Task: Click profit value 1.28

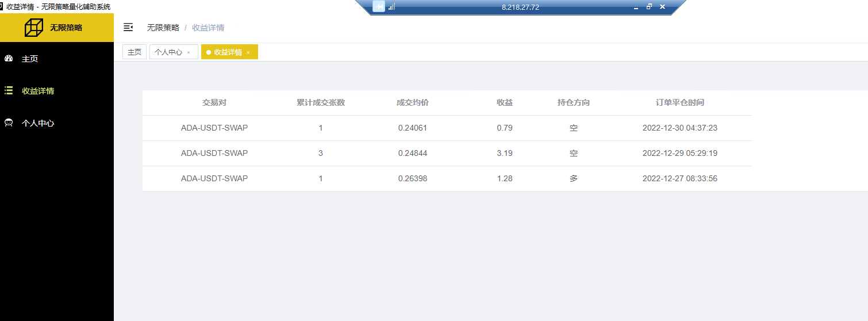Action: click(505, 178)
